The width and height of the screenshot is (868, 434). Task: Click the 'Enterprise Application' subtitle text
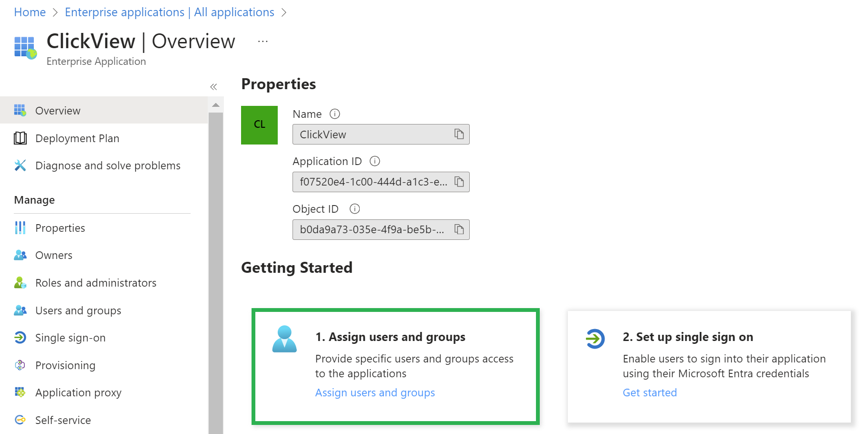(96, 62)
